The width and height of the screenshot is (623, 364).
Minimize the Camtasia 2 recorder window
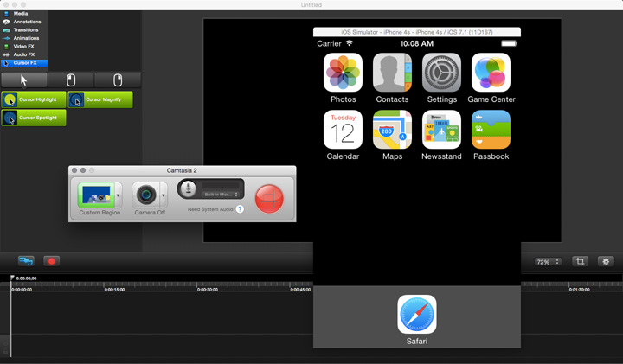(83, 170)
